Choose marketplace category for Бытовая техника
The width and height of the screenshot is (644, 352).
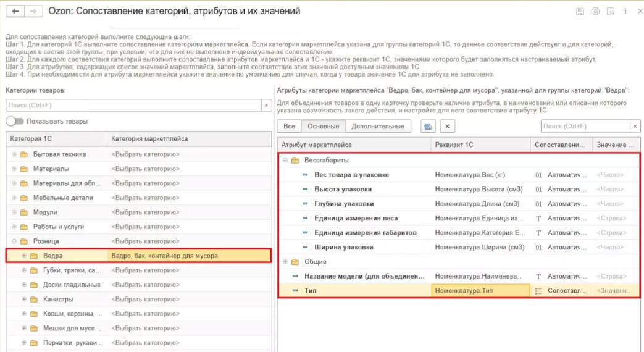pyautogui.click(x=145, y=154)
